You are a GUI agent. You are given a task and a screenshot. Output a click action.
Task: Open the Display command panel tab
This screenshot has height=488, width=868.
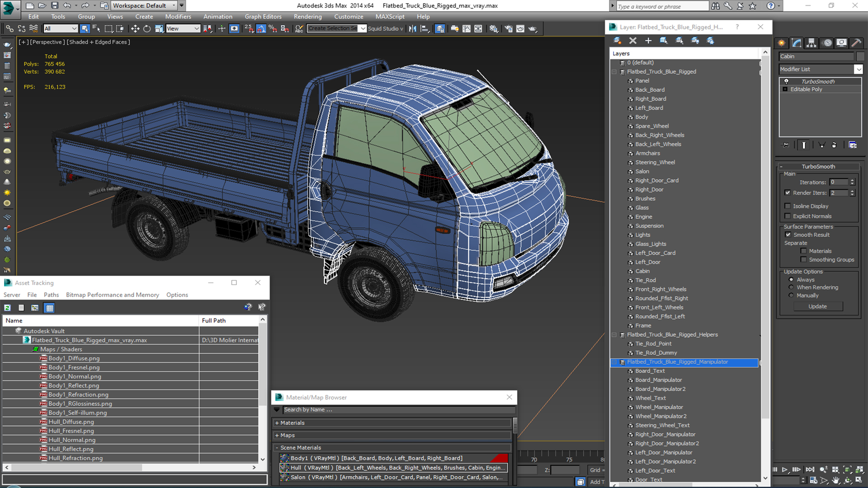[x=841, y=43]
